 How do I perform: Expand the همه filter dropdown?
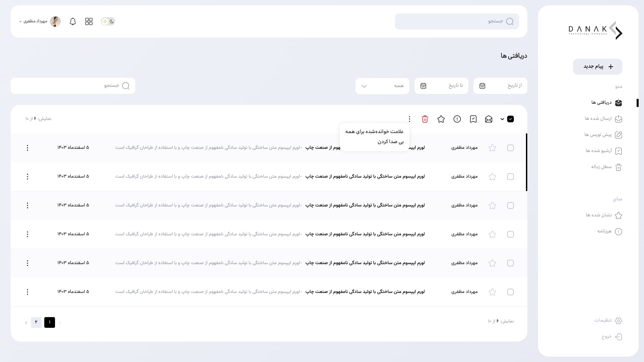(x=382, y=86)
